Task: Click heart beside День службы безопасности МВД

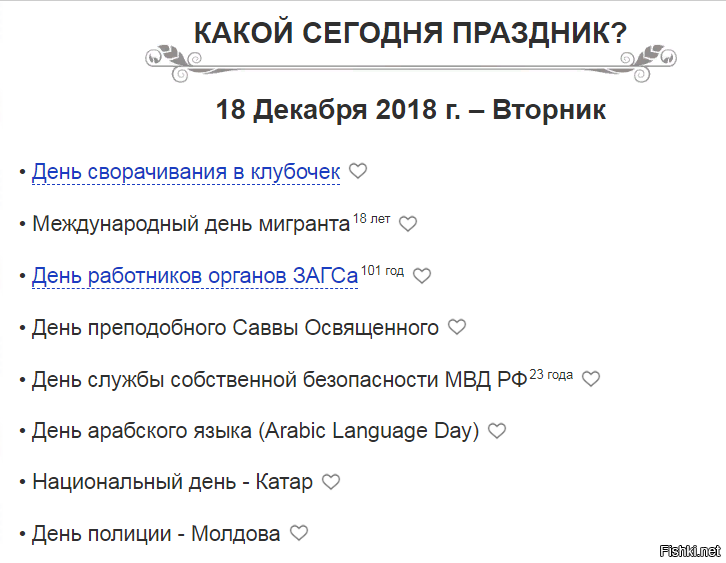Action: click(x=591, y=379)
